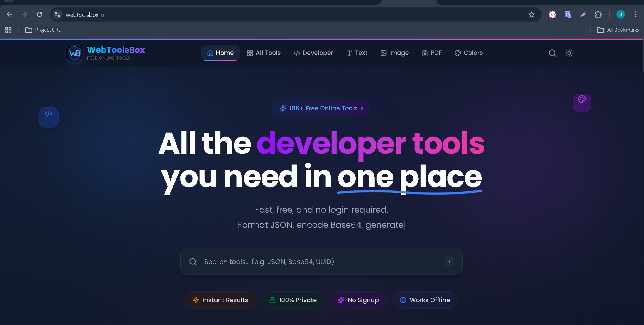Switch to the Home tab
Screen dimensions: 644x325
click(x=220, y=53)
